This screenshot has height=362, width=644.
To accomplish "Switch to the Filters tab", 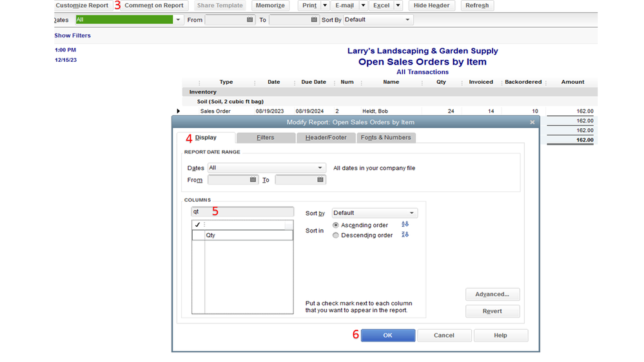I will point(266,137).
